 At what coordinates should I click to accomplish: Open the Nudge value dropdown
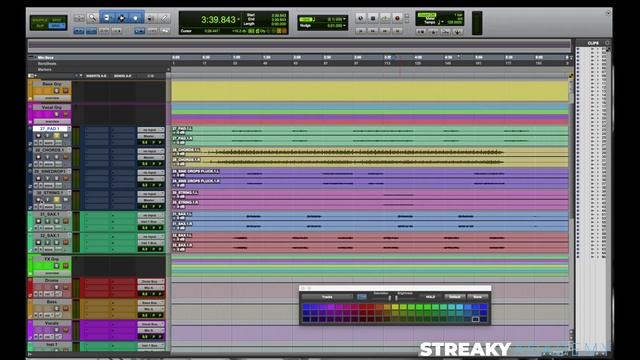(344, 26)
